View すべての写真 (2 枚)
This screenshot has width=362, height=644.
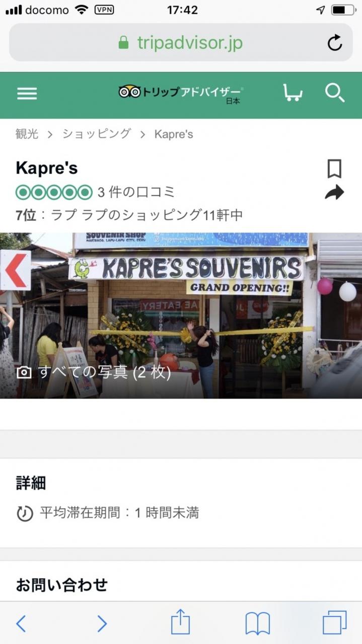click(x=94, y=373)
